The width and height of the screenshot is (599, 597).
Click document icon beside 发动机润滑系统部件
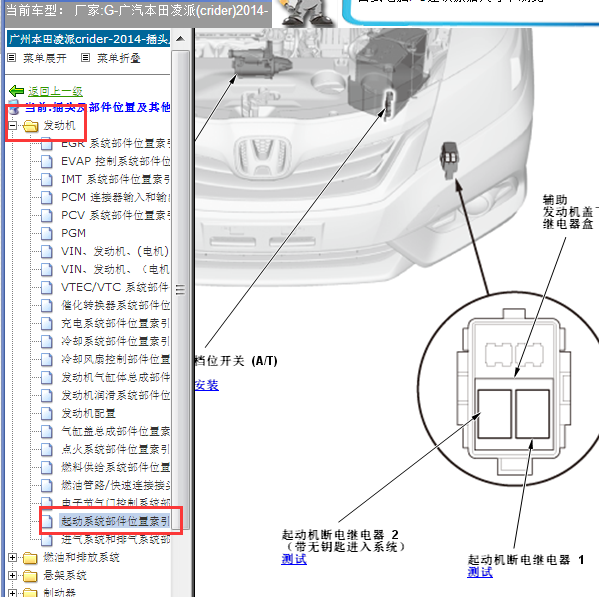47,395
